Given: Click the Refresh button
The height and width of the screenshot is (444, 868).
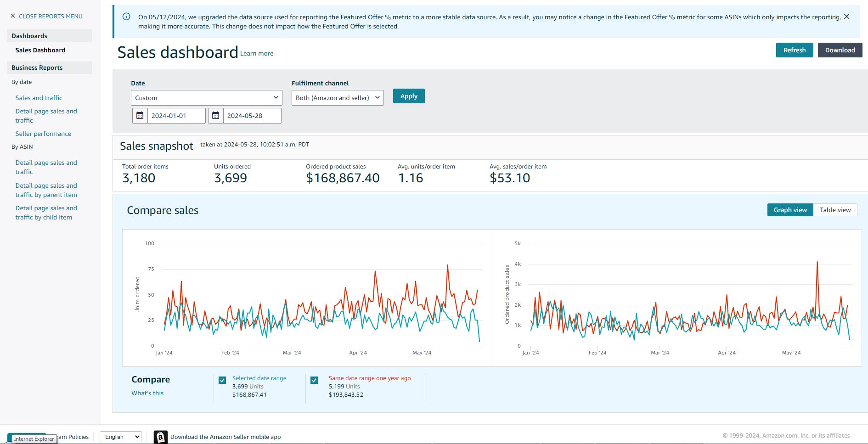Looking at the screenshot, I should 795,50.
